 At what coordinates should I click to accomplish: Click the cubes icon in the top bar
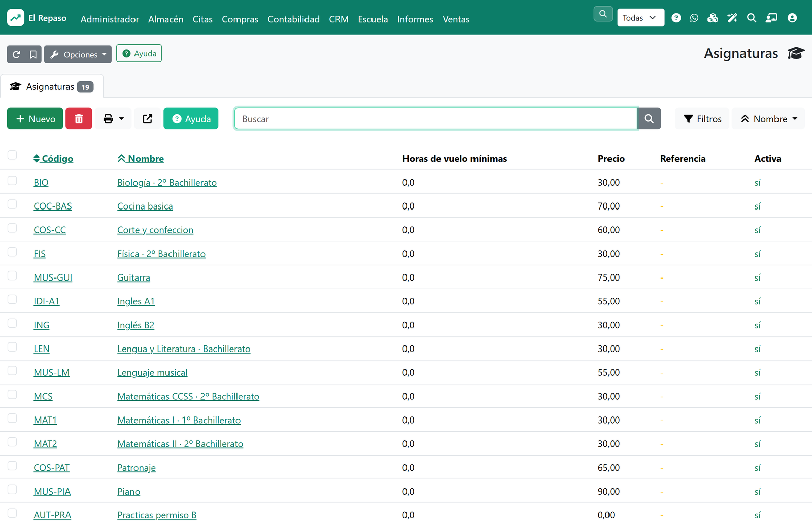713,18
